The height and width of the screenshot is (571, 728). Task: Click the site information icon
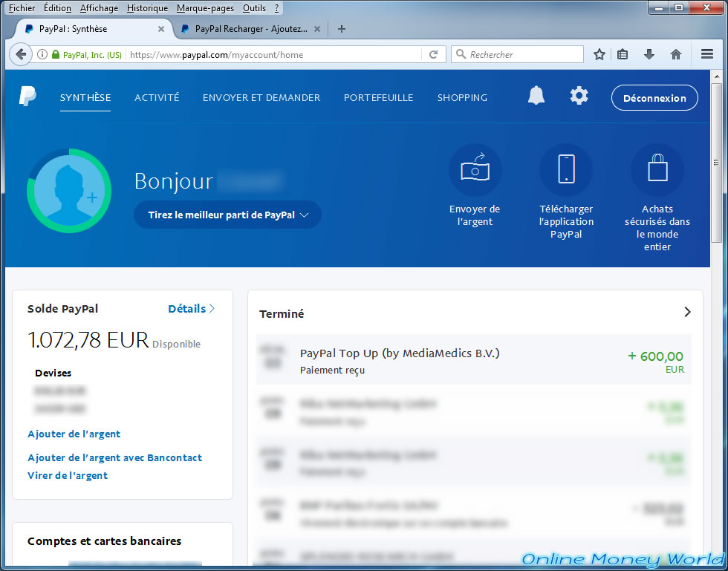tap(42, 54)
